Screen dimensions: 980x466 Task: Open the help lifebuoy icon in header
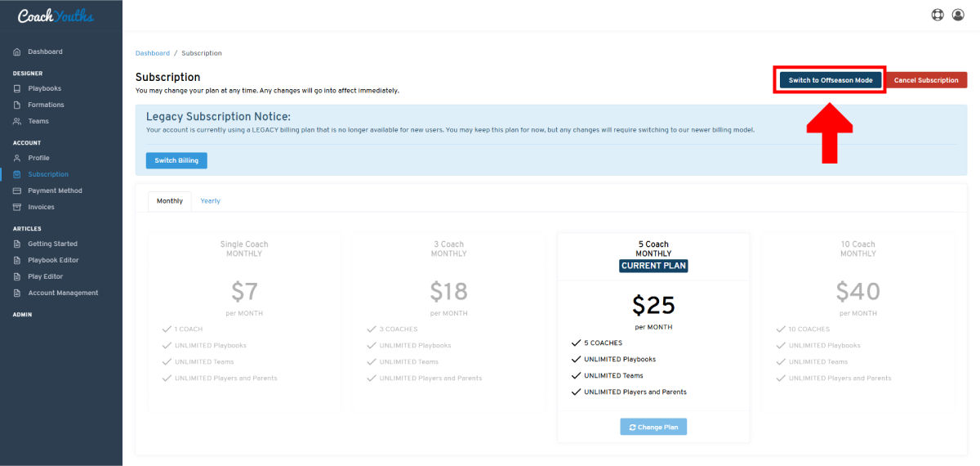[x=938, y=15]
